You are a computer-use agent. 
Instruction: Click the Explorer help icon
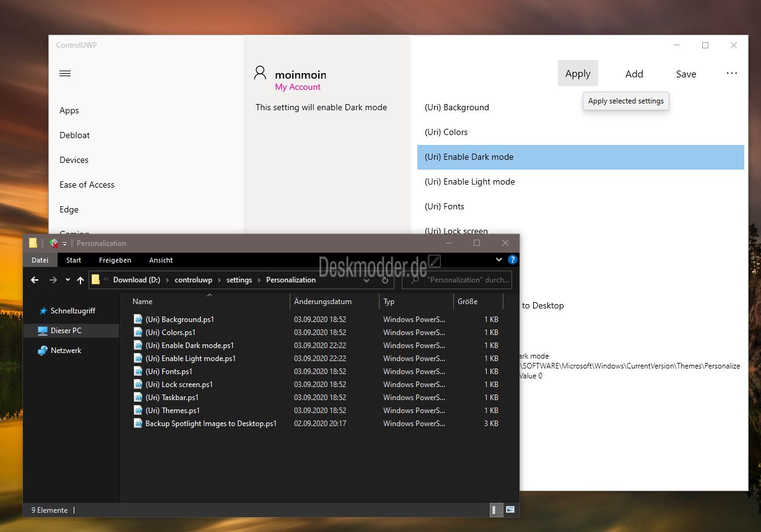point(513,259)
